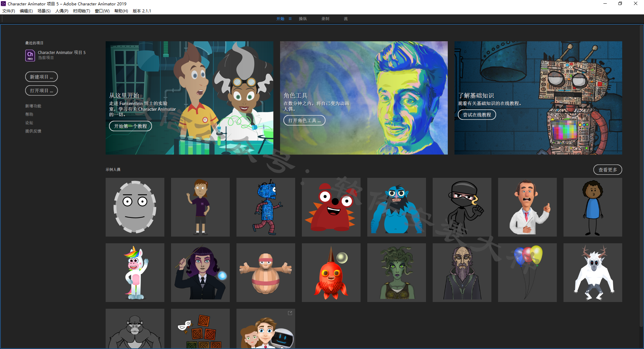Open recent project Character Animator 项目 5
This screenshot has width=644, height=349.
(62, 53)
